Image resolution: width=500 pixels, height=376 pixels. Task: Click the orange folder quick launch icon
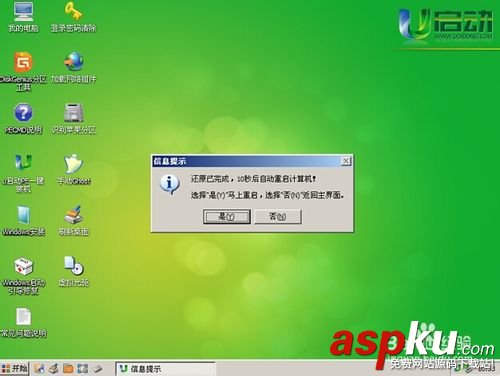[x=68, y=369]
